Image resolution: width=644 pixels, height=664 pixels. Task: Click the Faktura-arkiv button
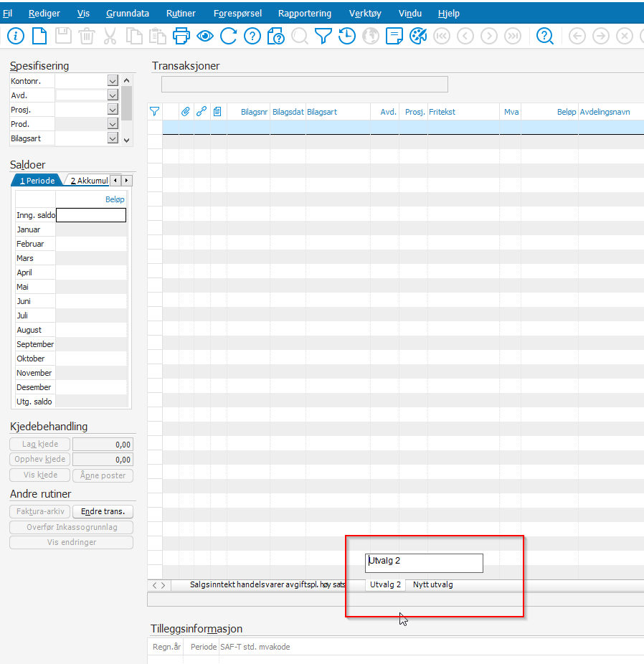(39, 511)
